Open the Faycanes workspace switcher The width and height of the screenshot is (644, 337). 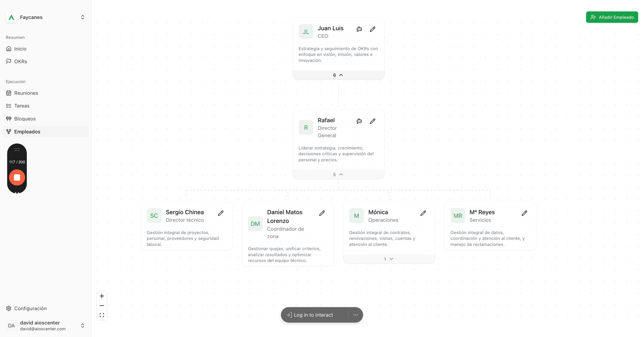pyautogui.click(x=45, y=17)
